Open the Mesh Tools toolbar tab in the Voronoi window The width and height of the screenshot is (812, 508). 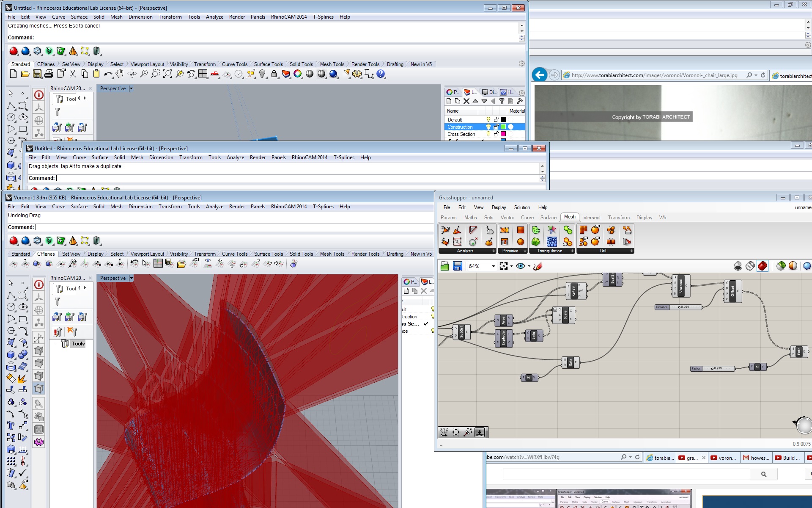(x=332, y=254)
